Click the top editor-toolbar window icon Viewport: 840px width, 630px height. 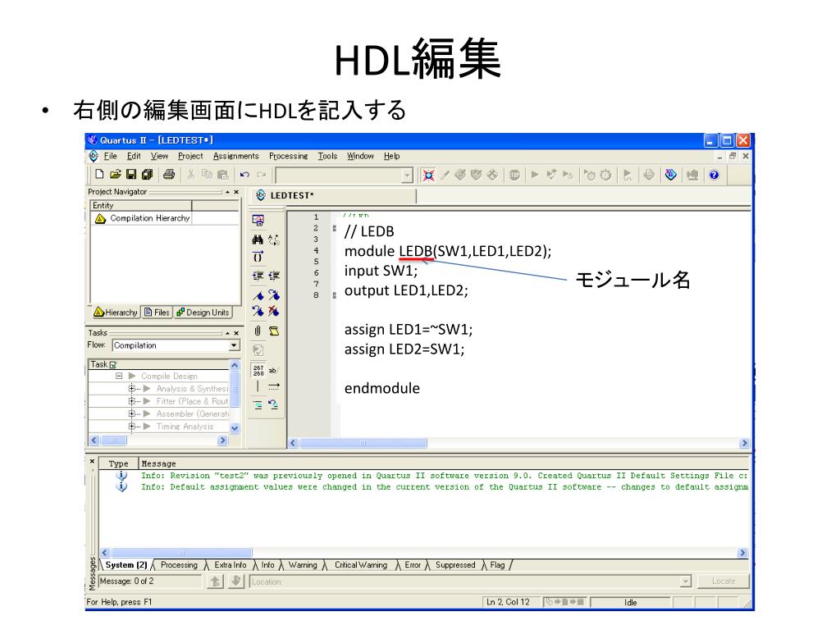(x=258, y=220)
